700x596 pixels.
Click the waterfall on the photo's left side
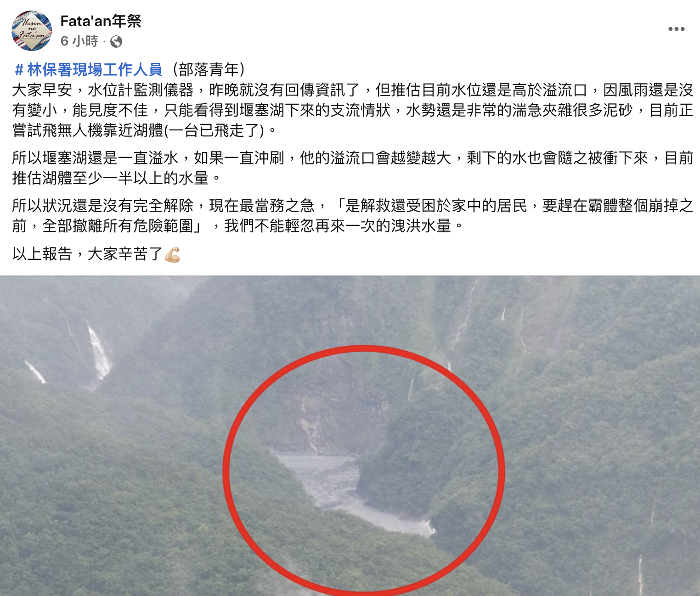(99, 354)
